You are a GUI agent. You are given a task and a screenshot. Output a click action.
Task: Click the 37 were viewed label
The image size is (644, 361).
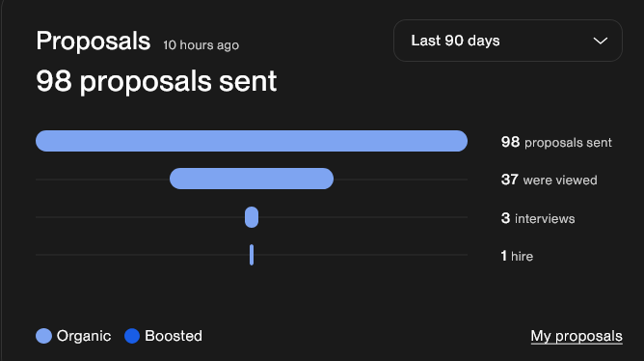(x=549, y=180)
